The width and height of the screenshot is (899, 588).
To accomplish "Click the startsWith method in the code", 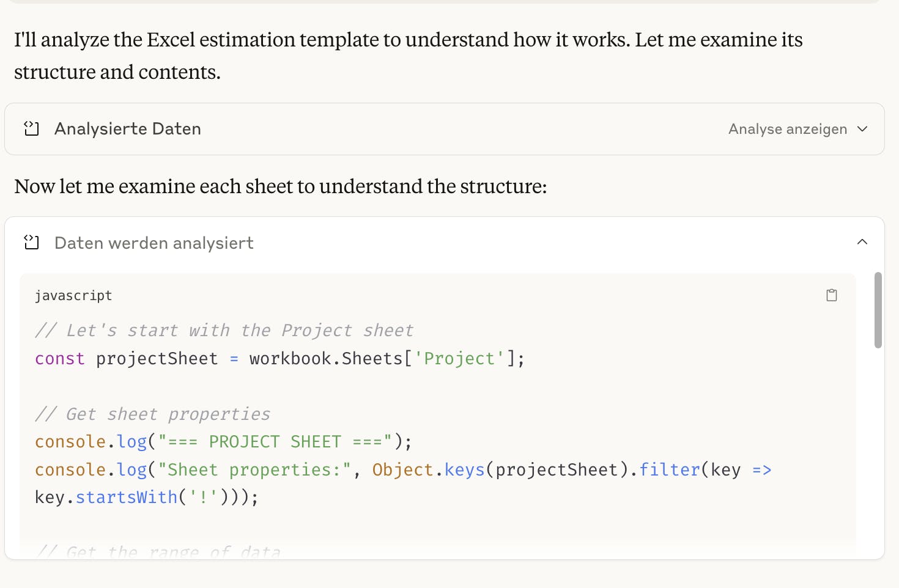I will click(127, 498).
